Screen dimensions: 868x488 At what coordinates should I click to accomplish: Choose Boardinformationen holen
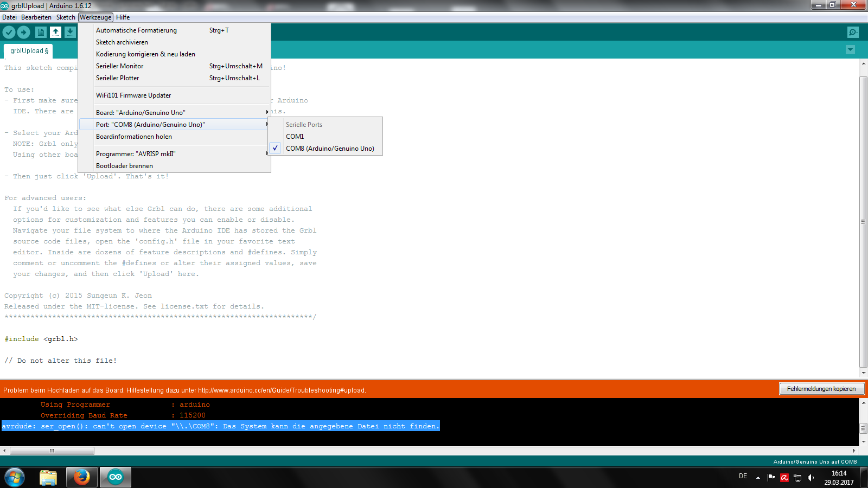click(174, 137)
